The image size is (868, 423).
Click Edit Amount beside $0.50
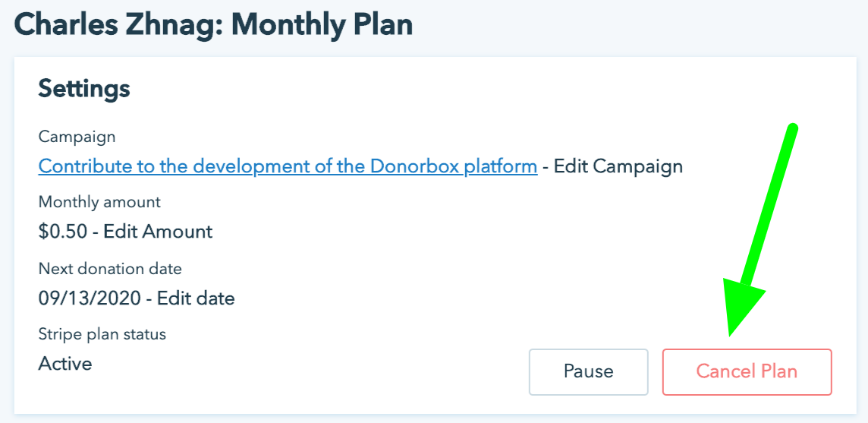pos(158,232)
